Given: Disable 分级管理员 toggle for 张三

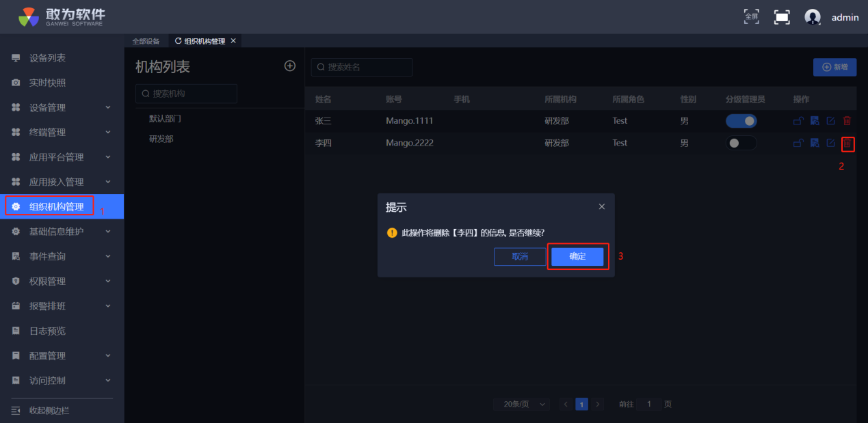Looking at the screenshot, I should [x=741, y=121].
